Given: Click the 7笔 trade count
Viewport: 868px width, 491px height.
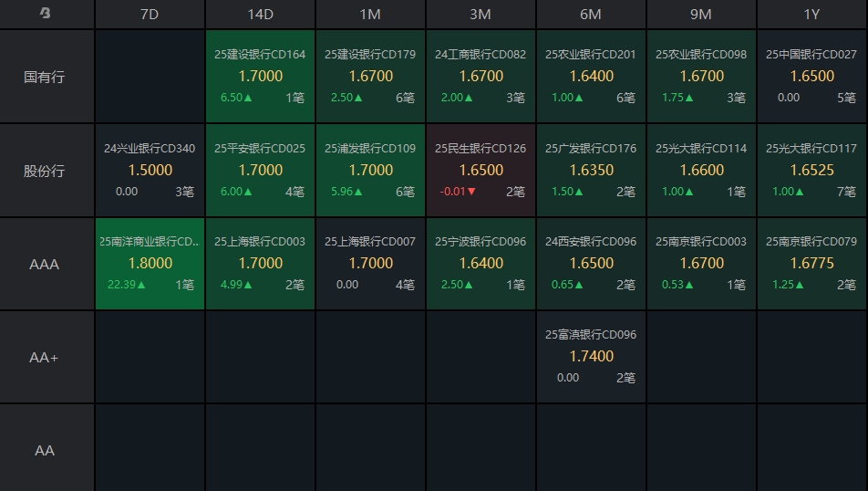Looking at the screenshot, I should click(846, 192).
